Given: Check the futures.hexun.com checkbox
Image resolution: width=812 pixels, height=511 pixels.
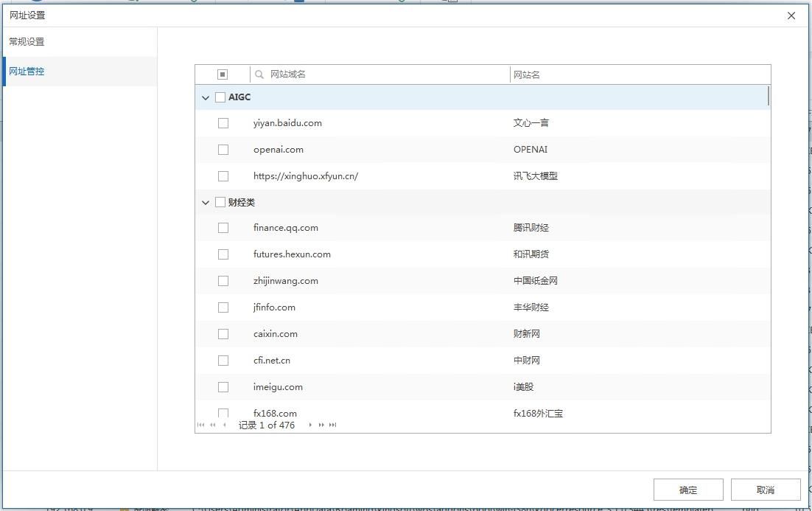Looking at the screenshot, I should pos(223,254).
